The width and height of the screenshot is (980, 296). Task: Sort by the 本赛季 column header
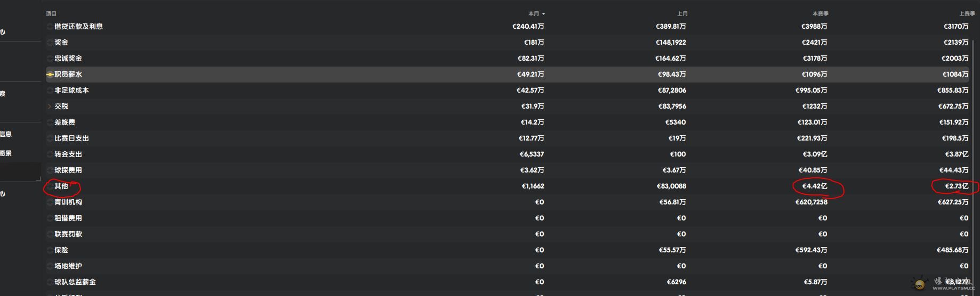tap(820, 13)
